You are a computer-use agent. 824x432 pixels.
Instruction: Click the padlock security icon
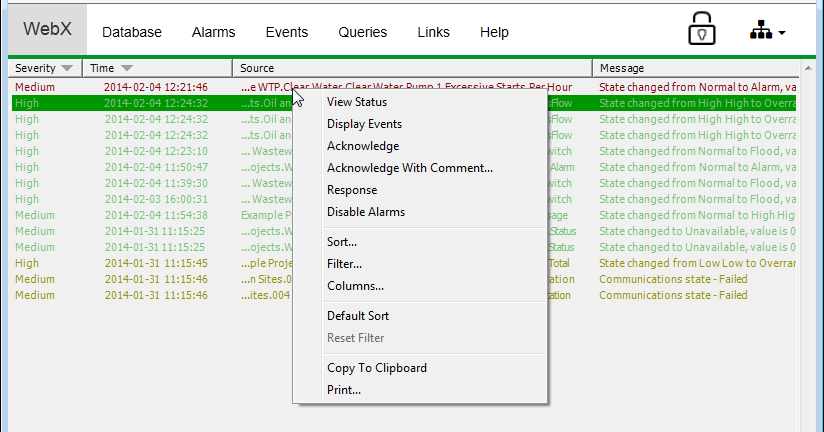703,31
